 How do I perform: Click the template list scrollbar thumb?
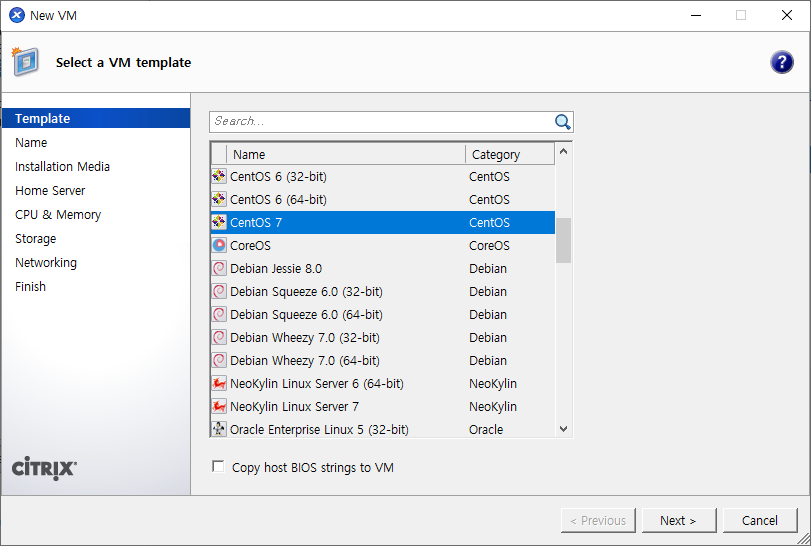click(564, 240)
